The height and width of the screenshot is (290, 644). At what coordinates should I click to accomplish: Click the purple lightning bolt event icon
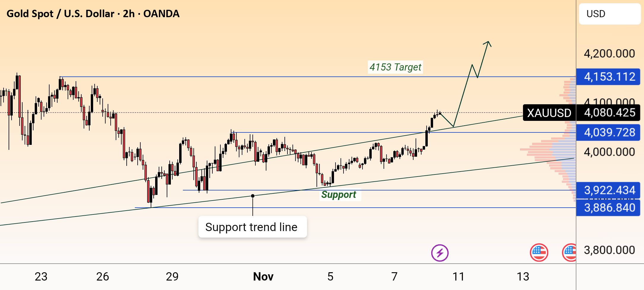pyautogui.click(x=440, y=253)
